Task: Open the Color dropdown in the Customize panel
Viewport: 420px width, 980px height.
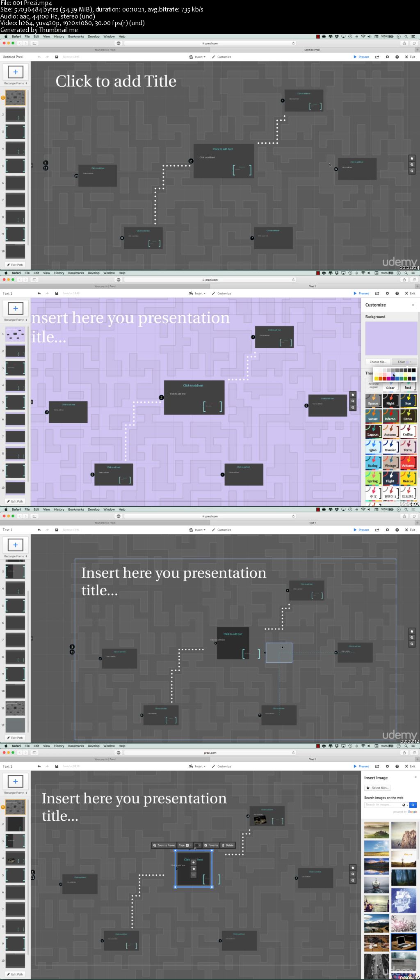Action: (404, 362)
